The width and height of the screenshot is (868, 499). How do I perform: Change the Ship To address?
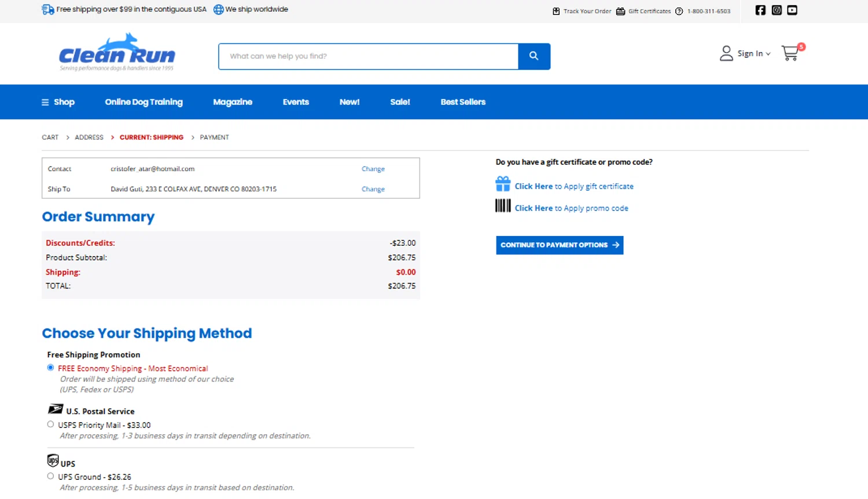pos(373,189)
